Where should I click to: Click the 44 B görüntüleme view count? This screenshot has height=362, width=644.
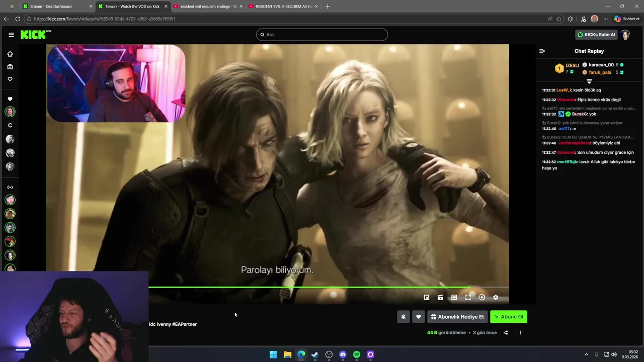446,332
